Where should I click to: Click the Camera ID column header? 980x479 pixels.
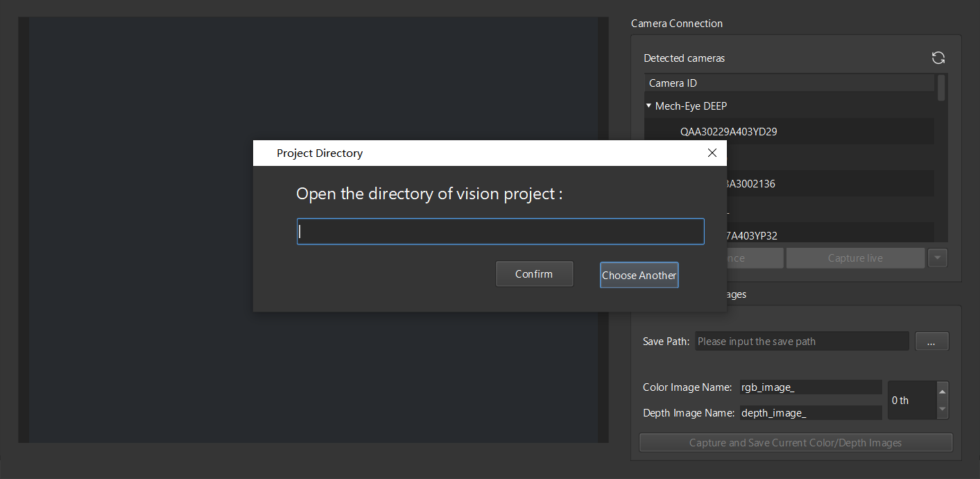[x=789, y=83]
